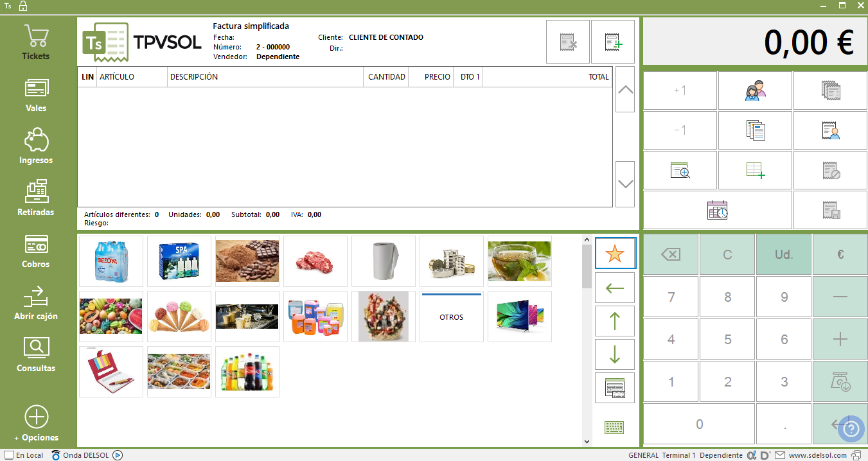Toggle euro price entry mode
The height and width of the screenshot is (461, 868).
click(840, 255)
